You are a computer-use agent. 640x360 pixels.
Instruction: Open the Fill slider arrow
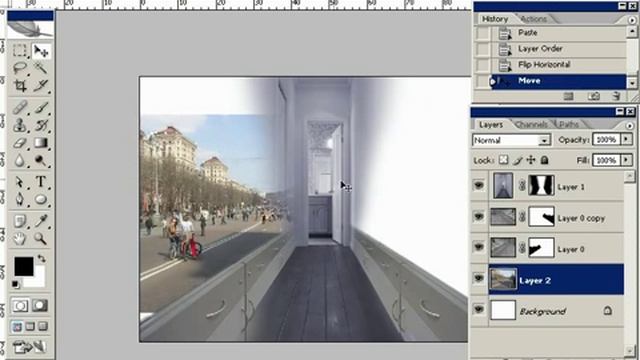(626, 160)
